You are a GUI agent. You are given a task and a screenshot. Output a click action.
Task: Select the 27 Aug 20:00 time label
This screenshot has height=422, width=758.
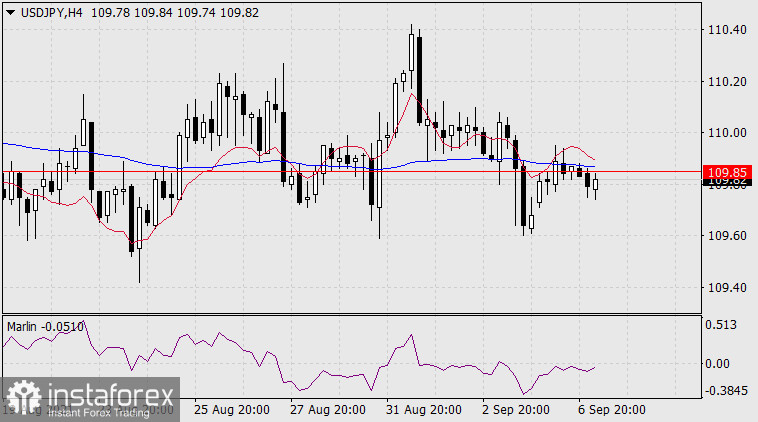[x=325, y=410]
